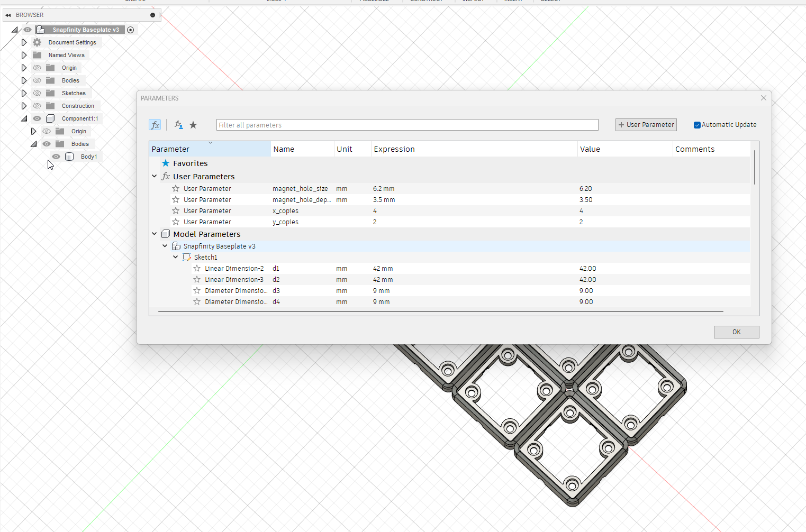This screenshot has height=532, width=806.
Task: Click the Document Settings gear icon
Action: click(x=37, y=42)
